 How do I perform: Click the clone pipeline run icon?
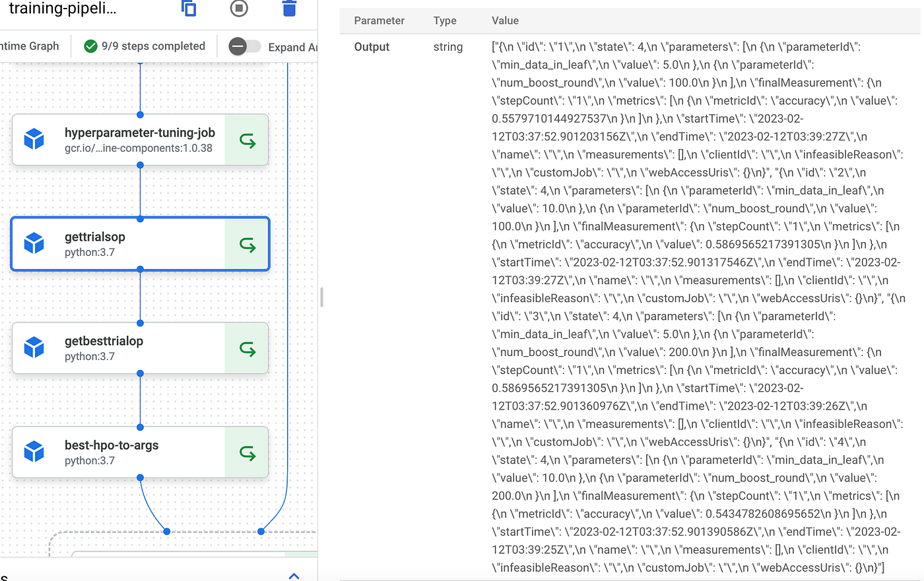click(189, 9)
